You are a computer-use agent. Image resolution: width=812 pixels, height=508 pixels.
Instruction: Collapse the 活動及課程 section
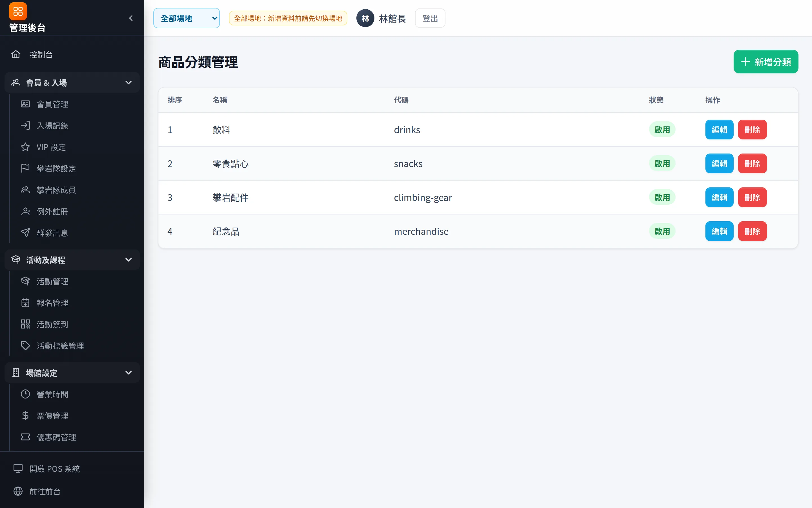(72, 260)
